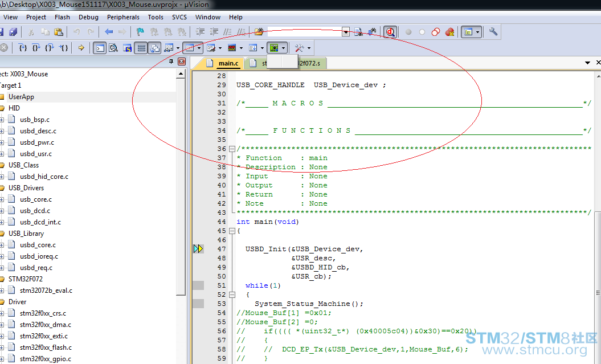
Task: Select usb_dcd_int.c in the project tree
Action: 40,222
